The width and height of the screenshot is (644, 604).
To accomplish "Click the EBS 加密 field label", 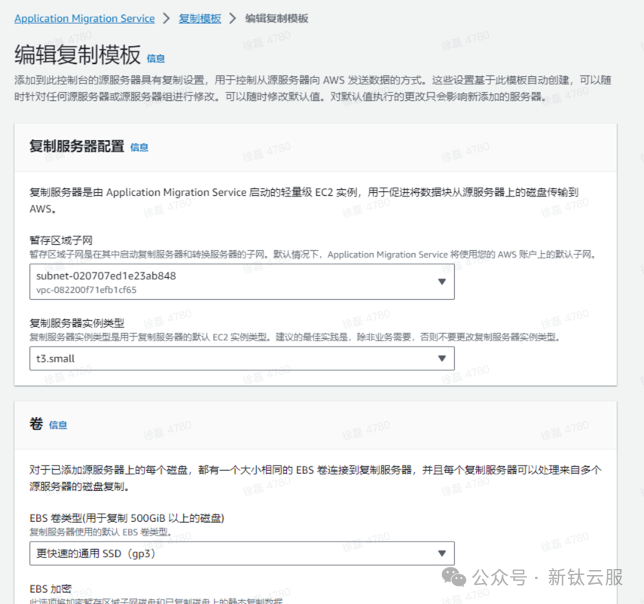I will pos(51,589).
